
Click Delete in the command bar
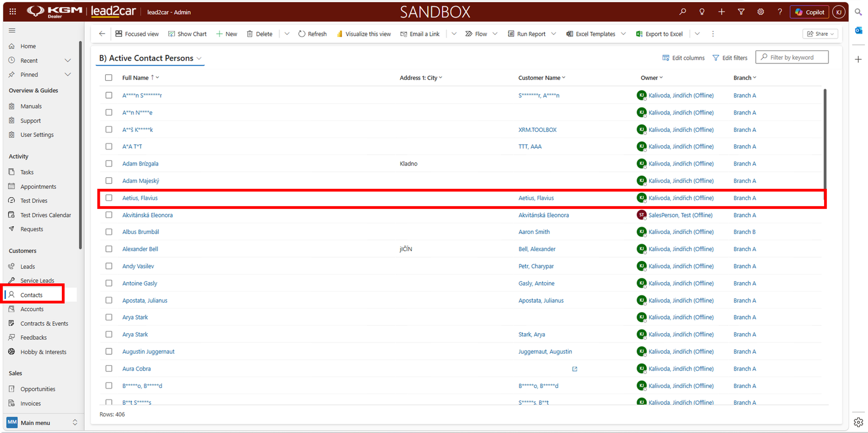(260, 34)
